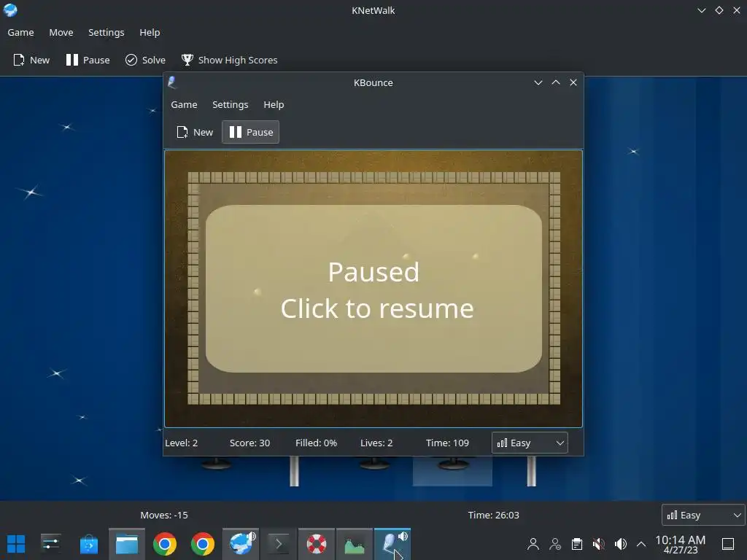Viewport: 747px width, 560px height.
Task: Click the muted speaker tray icon
Action: 599,544
